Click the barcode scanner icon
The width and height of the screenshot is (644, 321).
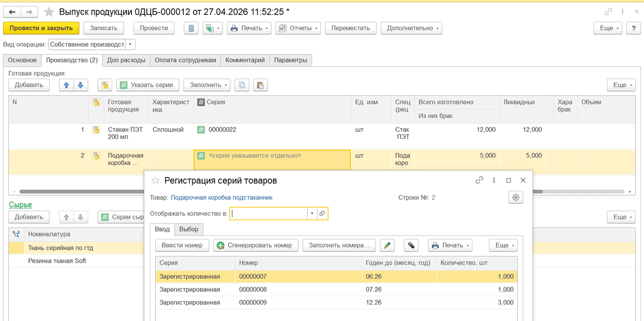tap(411, 245)
